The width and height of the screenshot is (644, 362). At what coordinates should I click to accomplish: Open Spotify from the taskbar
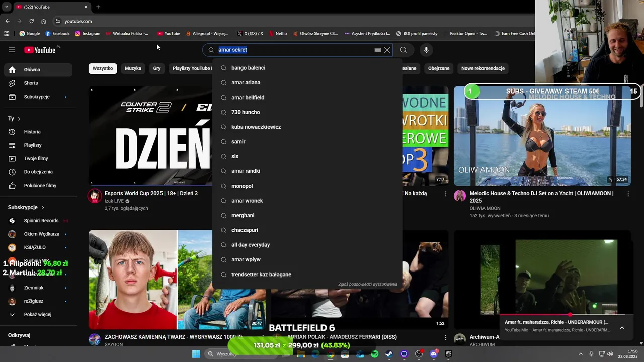coord(374,354)
